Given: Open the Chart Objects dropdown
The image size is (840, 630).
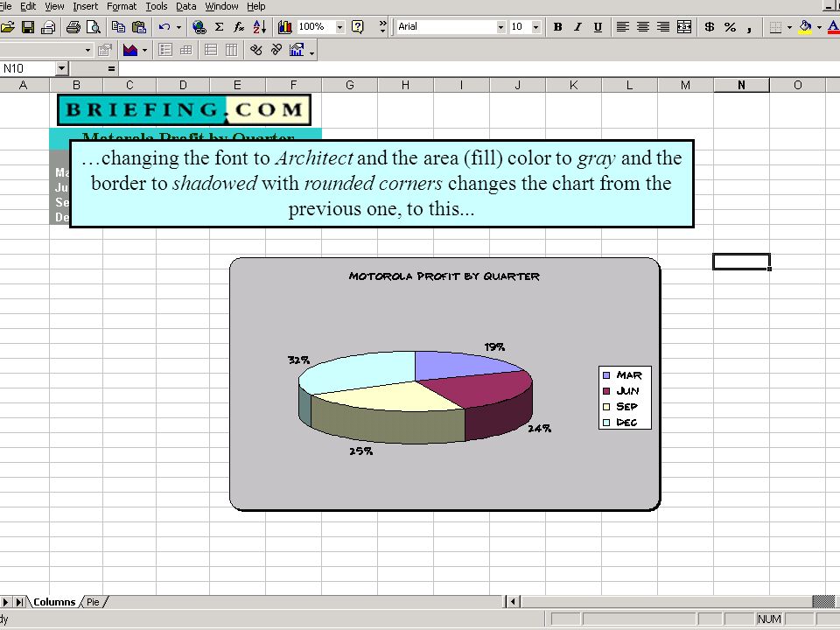Looking at the screenshot, I should [87, 51].
